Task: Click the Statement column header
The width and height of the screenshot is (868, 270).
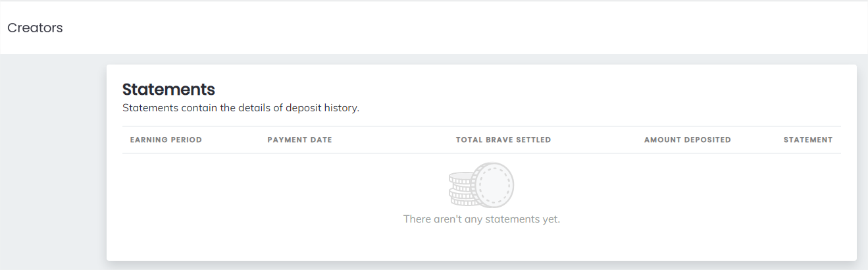Action: click(x=807, y=140)
